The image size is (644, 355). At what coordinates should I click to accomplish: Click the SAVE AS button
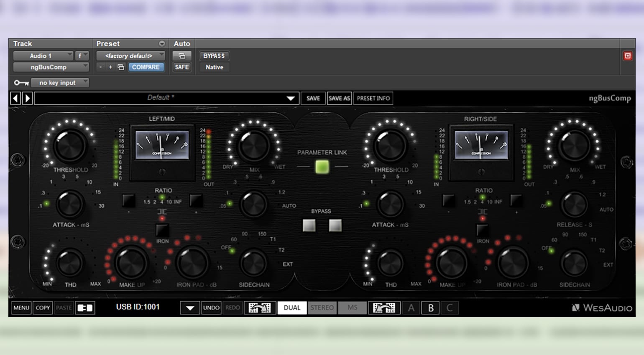point(339,98)
